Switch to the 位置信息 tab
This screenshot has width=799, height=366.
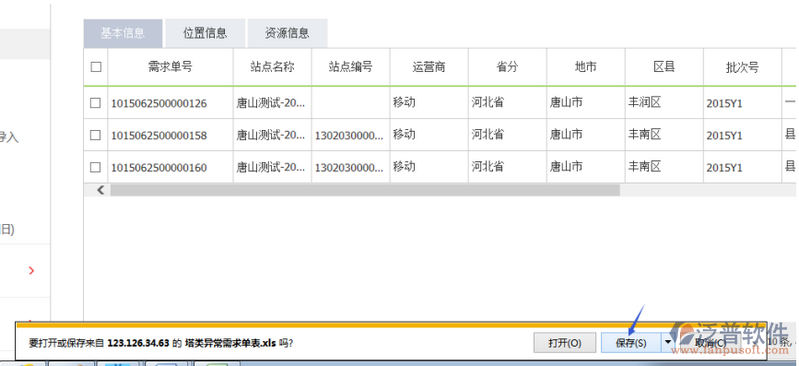point(205,34)
